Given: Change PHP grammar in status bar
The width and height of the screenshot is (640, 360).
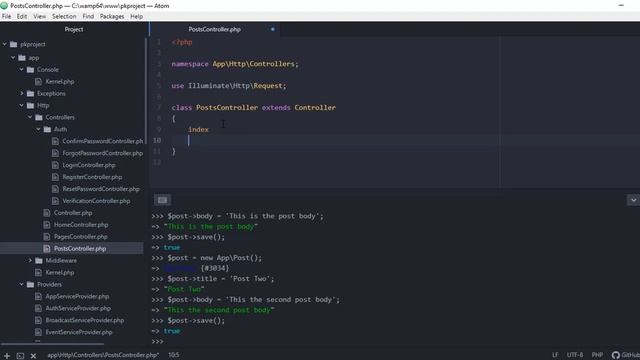Looking at the screenshot, I should [597, 355].
